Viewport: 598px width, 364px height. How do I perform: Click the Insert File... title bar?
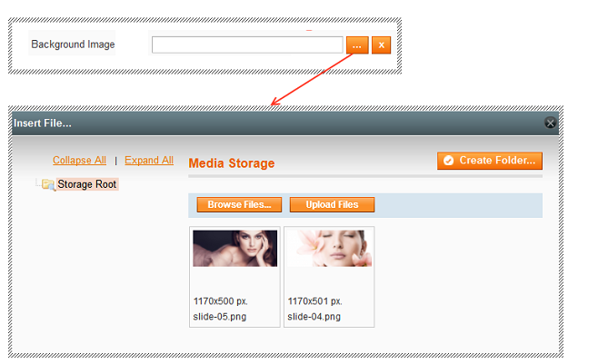tap(285, 123)
